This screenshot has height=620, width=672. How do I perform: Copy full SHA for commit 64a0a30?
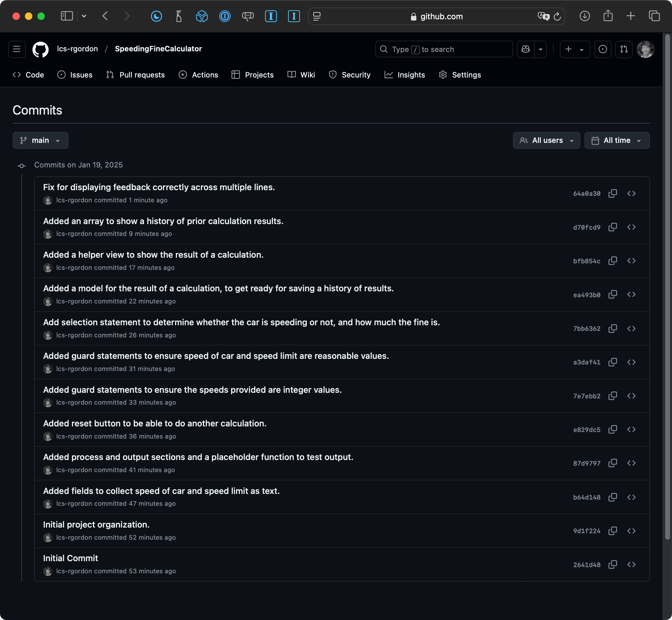612,194
